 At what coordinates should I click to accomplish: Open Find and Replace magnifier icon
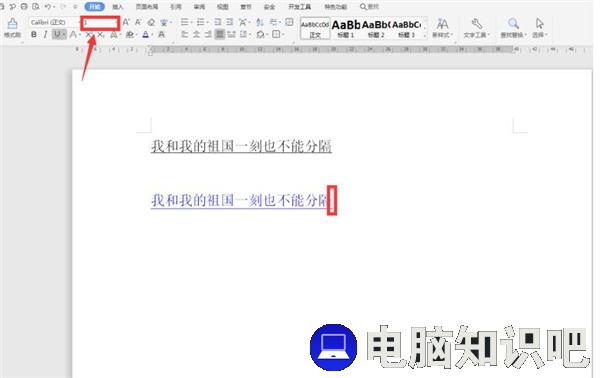pos(513,24)
